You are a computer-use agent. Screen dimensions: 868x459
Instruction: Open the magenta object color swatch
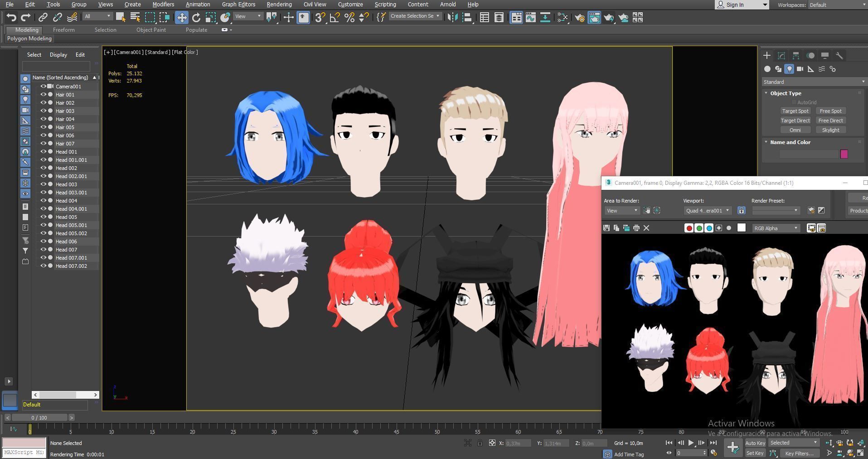(844, 154)
